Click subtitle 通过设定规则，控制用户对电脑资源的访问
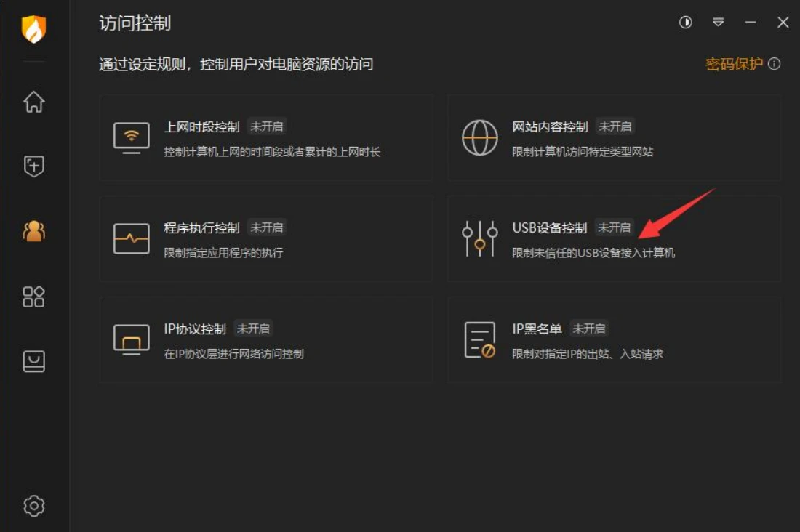 point(236,64)
